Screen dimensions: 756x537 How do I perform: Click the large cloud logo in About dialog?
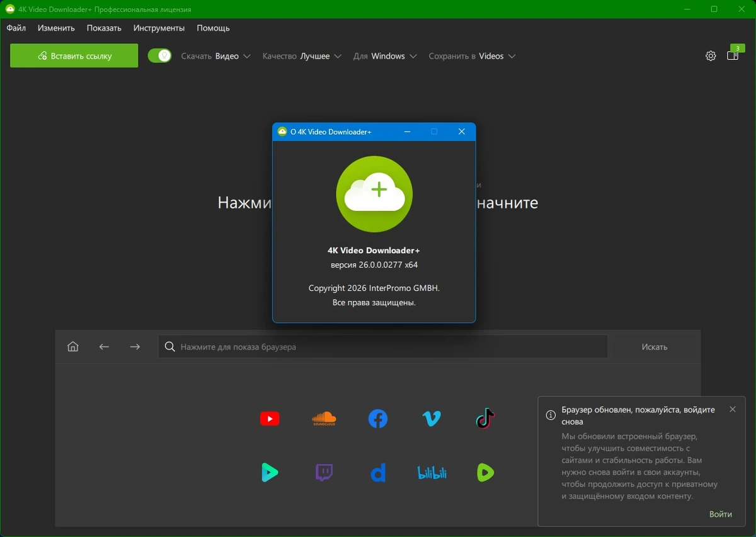coord(374,194)
